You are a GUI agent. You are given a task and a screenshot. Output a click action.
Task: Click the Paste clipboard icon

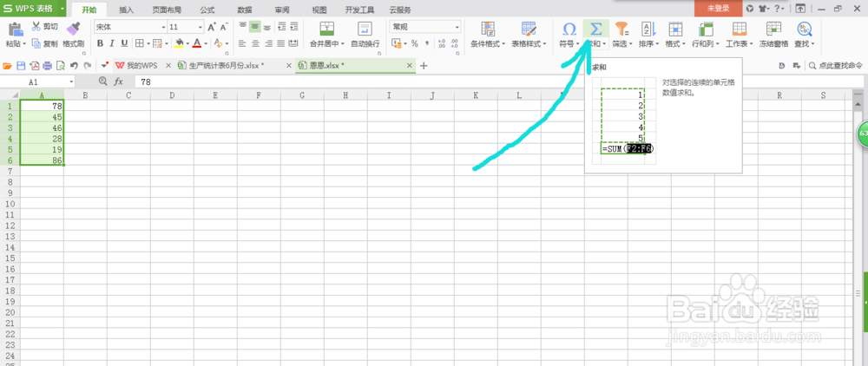pyautogui.click(x=16, y=30)
